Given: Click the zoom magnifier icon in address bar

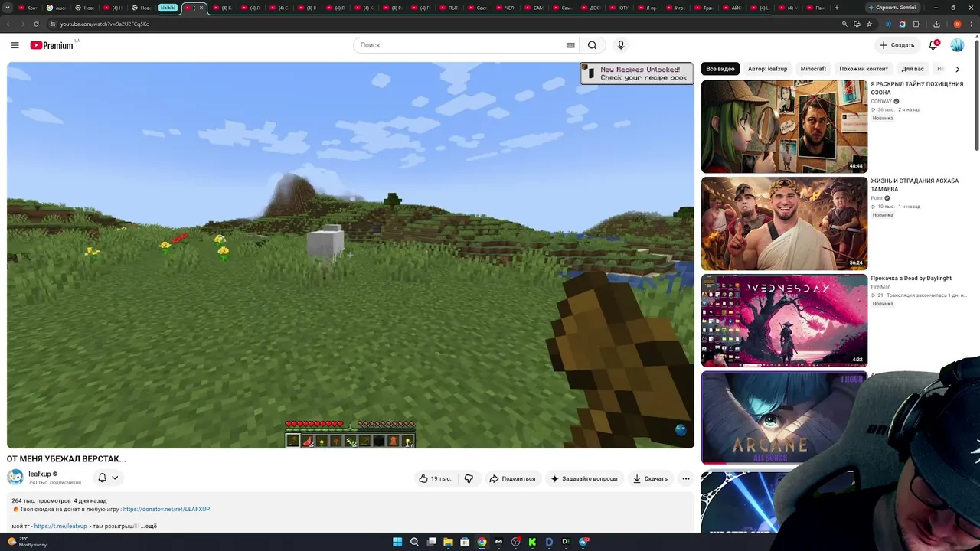Looking at the screenshot, I should (x=844, y=24).
